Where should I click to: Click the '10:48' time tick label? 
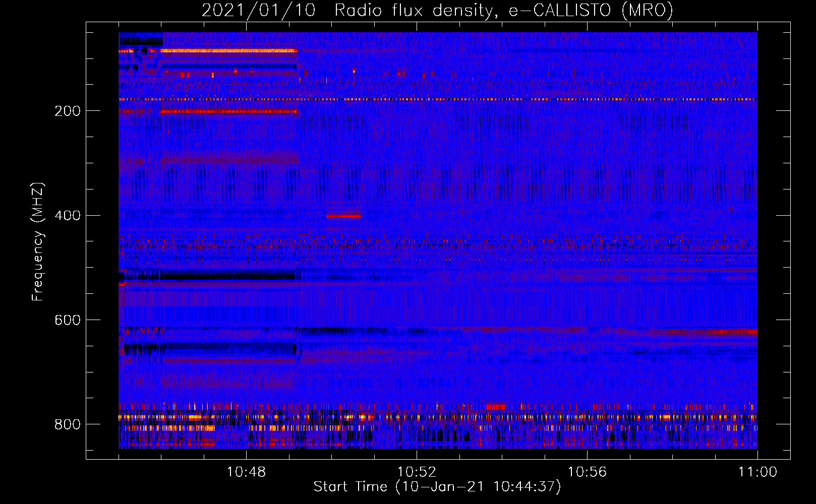(246, 472)
